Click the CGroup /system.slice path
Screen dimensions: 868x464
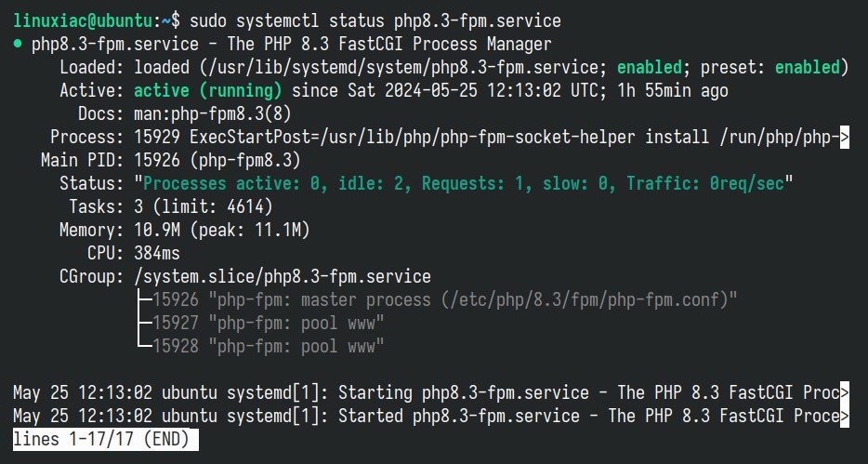pos(283,277)
